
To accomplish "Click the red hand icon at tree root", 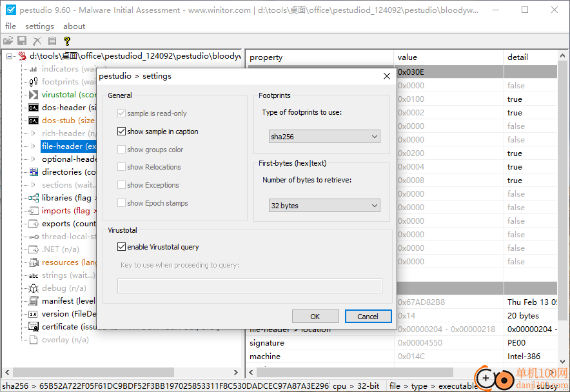I will pos(23,55).
